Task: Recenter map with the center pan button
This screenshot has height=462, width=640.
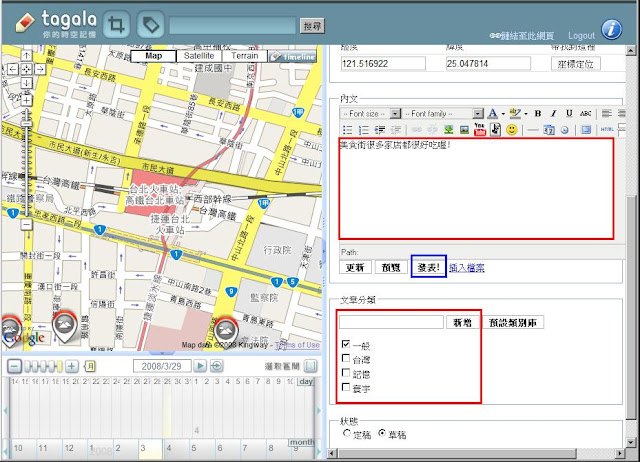Action: coord(27,69)
